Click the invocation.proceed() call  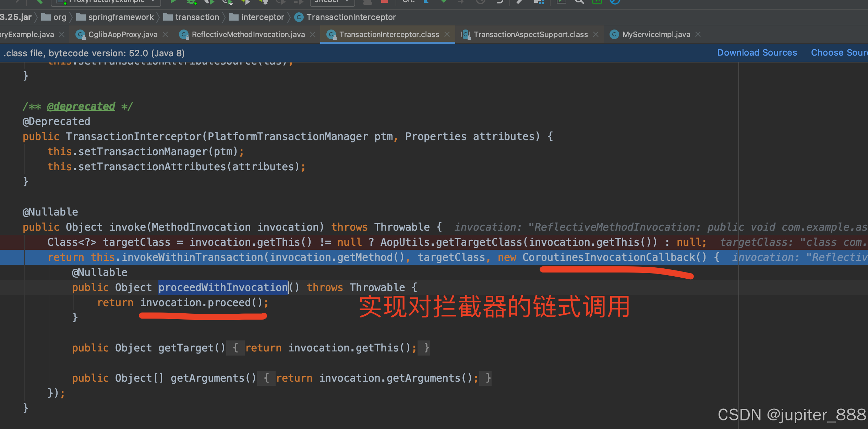pyautogui.click(x=201, y=303)
